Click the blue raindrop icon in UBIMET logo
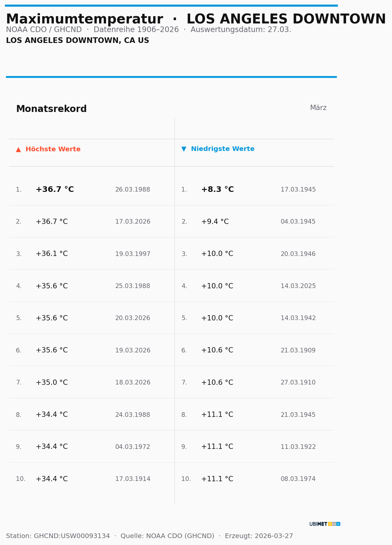Image resolution: width=392 pixels, height=545 pixels. [338, 524]
